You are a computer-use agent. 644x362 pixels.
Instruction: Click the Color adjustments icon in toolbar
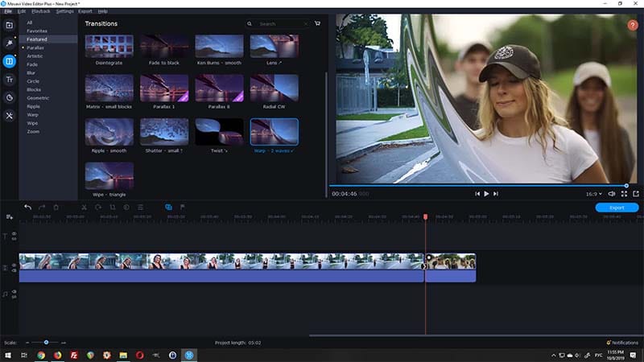coord(126,208)
